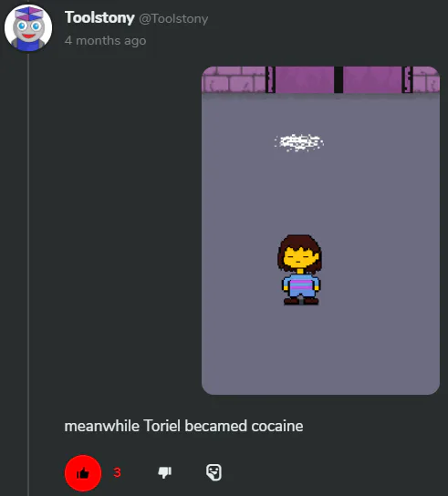The image size is (448, 496).
Task: Click the red thumbs-up like button
Action: coord(83,473)
